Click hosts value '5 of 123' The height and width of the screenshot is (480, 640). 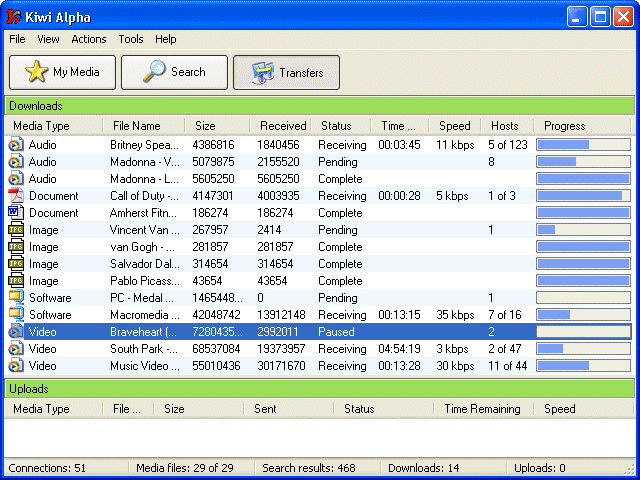tap(508, 145)
